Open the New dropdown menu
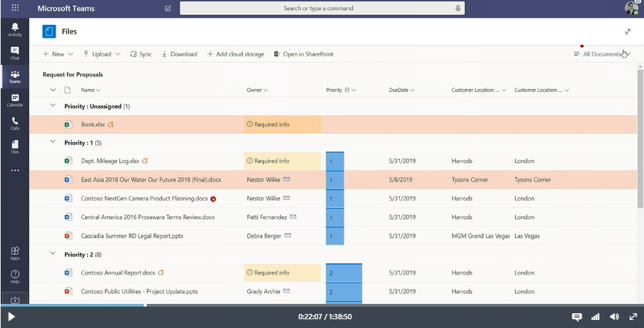Image resolution: width=644 pixels, height=328 pixels. point(58,54)
